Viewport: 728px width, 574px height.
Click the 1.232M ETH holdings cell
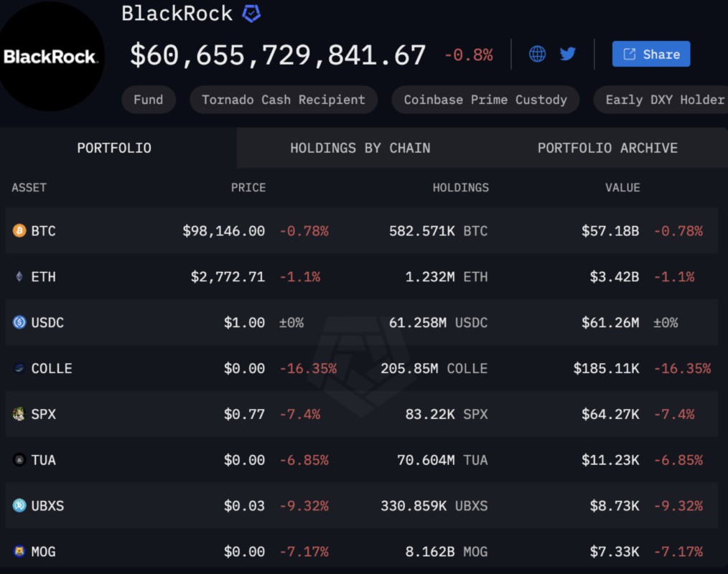[447, 276]
